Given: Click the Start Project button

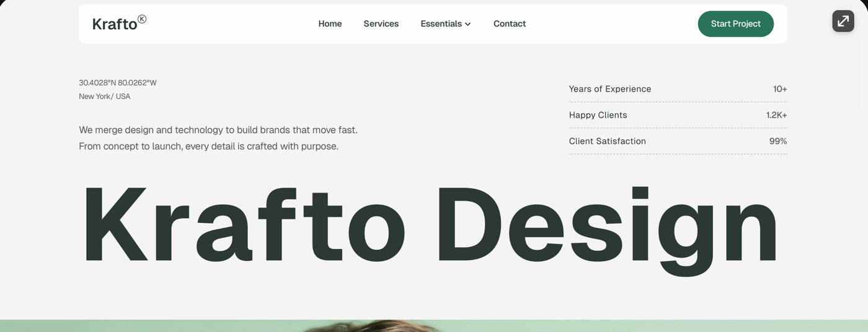Looking at the screenshot, I should pos(735,24).
